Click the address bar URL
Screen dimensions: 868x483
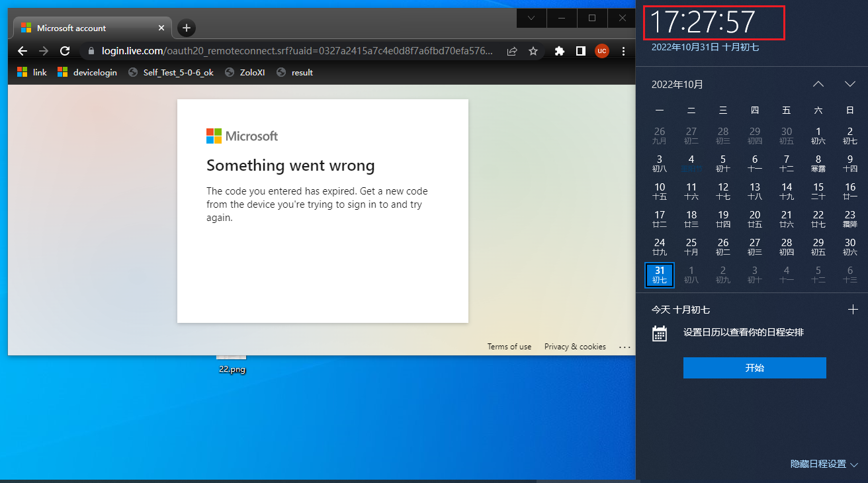tap(297, 51)
